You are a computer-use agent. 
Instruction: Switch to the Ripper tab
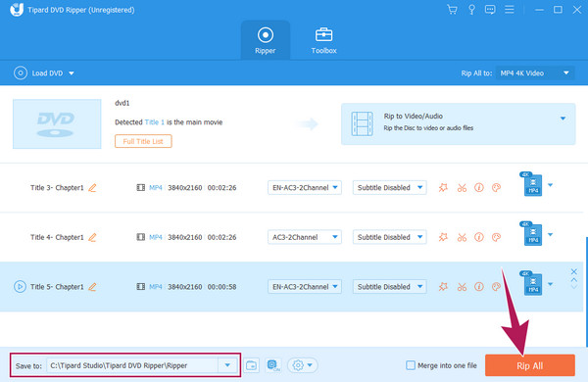[266, 40]
